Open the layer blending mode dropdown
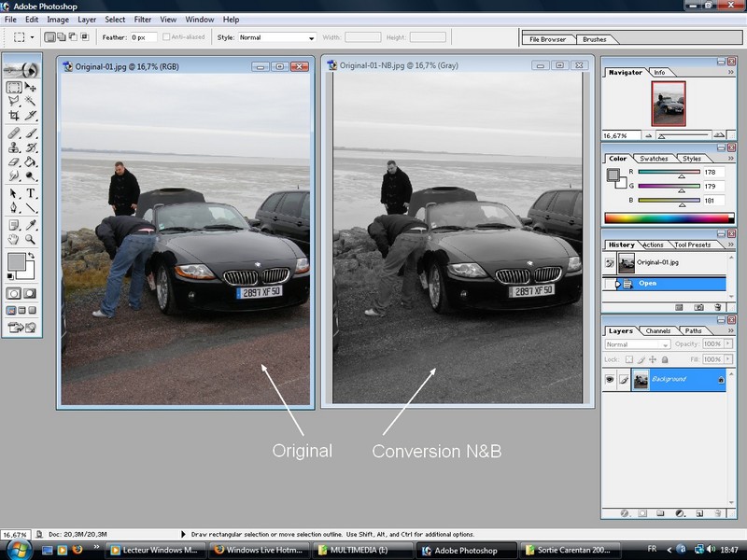 pyautogui.click(x=638, y=343)
